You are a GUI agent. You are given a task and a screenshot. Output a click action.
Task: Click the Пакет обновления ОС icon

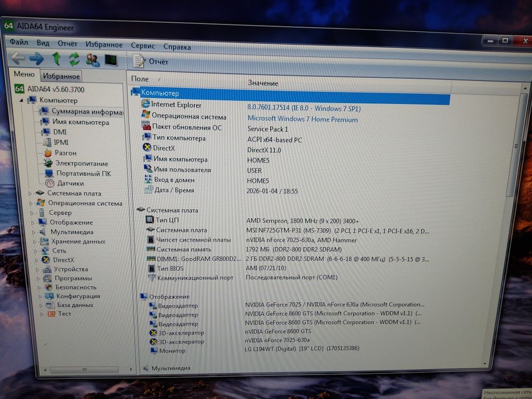click(x=146, y=126)
